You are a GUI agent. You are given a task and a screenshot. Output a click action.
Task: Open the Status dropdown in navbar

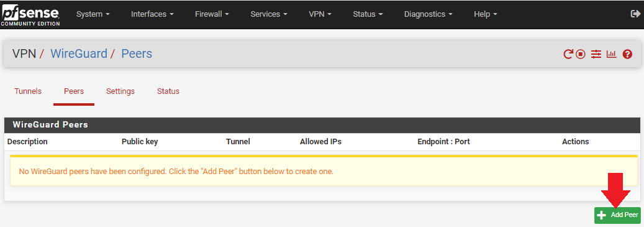(x=368, y=14)
